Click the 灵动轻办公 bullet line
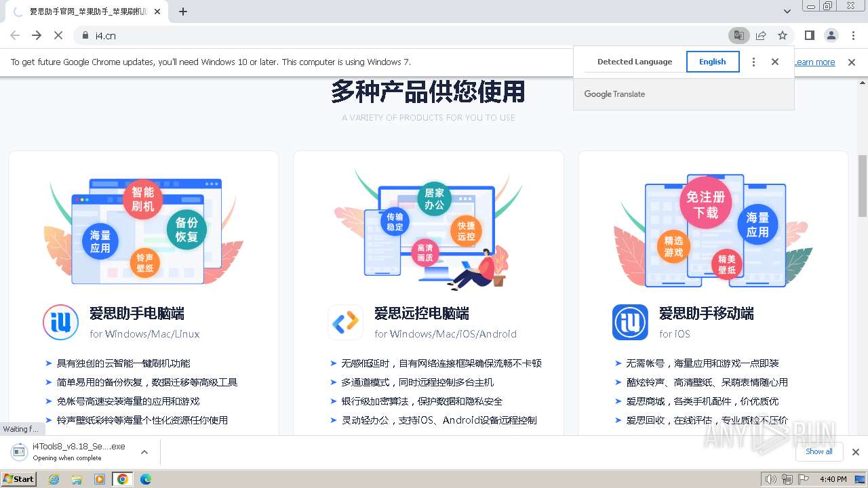868x488 pixels. [439, 420]
